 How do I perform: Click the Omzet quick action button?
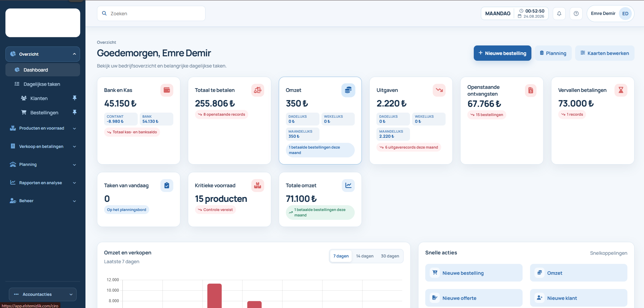click(x=579, y=273)
